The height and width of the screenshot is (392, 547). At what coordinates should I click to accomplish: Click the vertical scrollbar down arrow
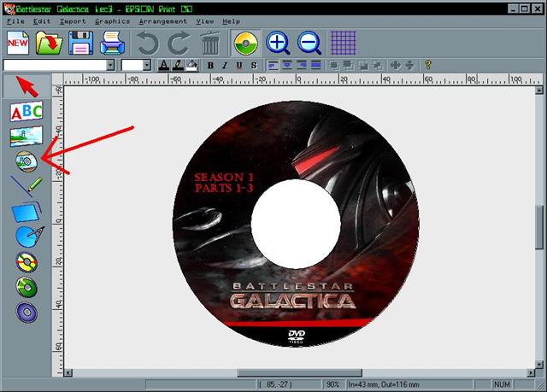point(539,365)
